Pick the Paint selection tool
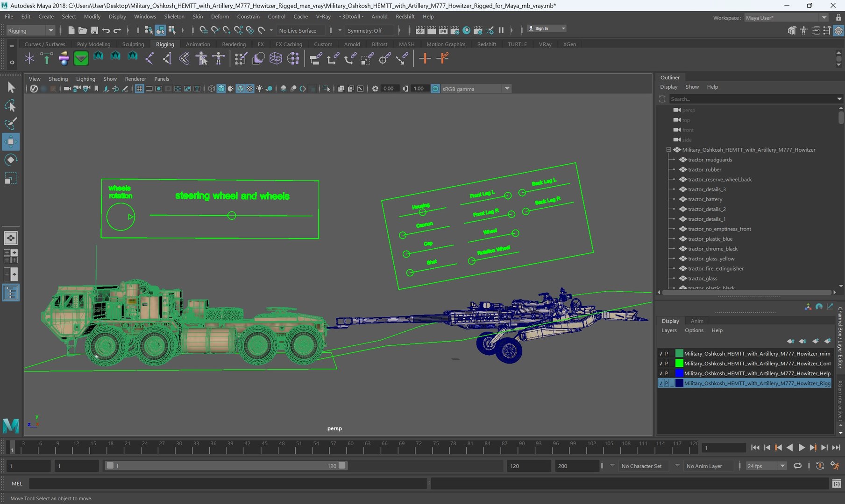 [10, 124]
